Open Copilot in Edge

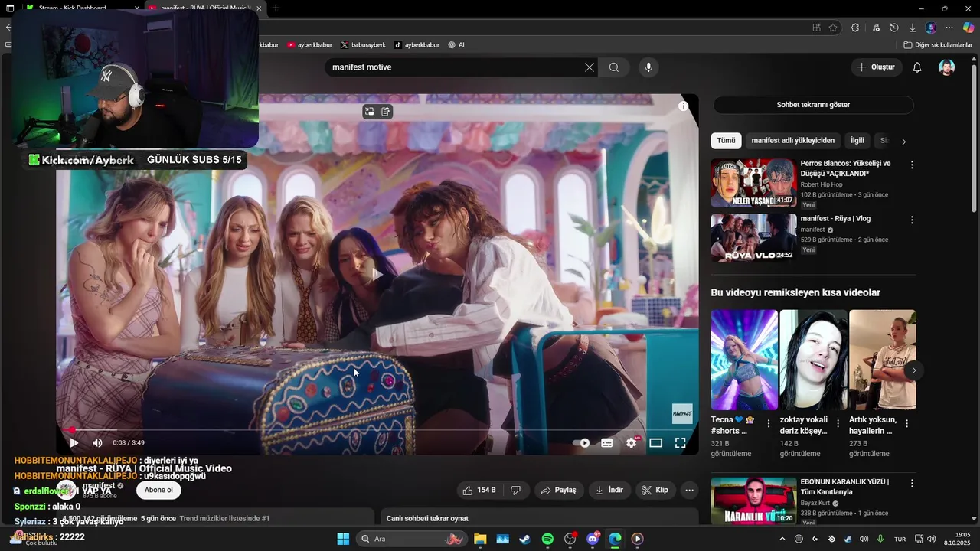point(969,28)
